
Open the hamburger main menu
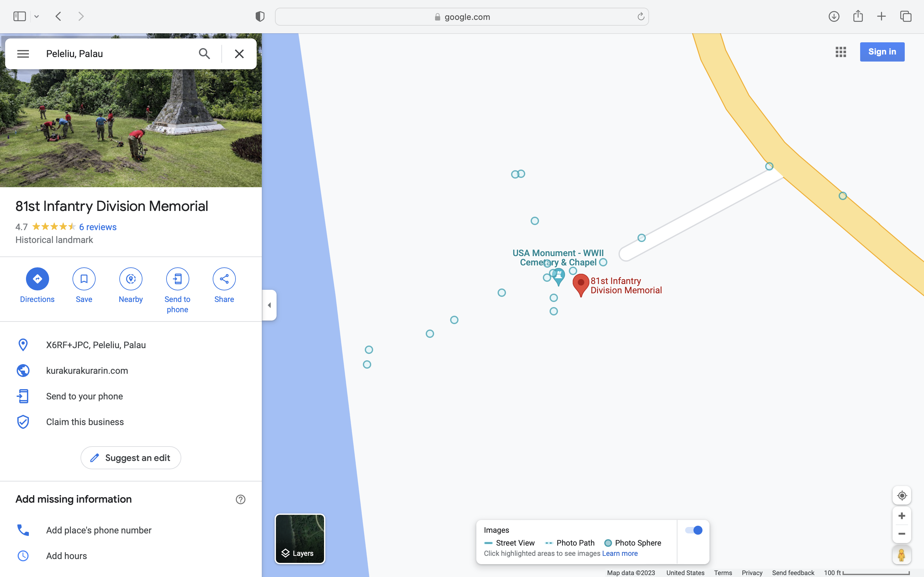click(x=23, y=54)
